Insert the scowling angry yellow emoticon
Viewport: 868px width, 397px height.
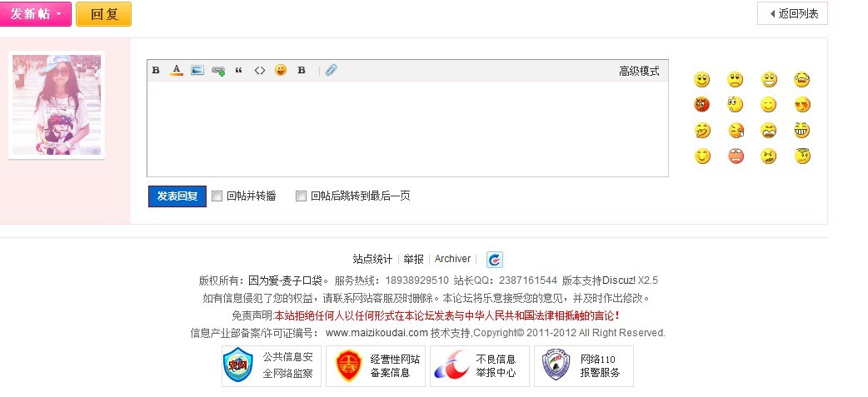click(x=769, y=156)
